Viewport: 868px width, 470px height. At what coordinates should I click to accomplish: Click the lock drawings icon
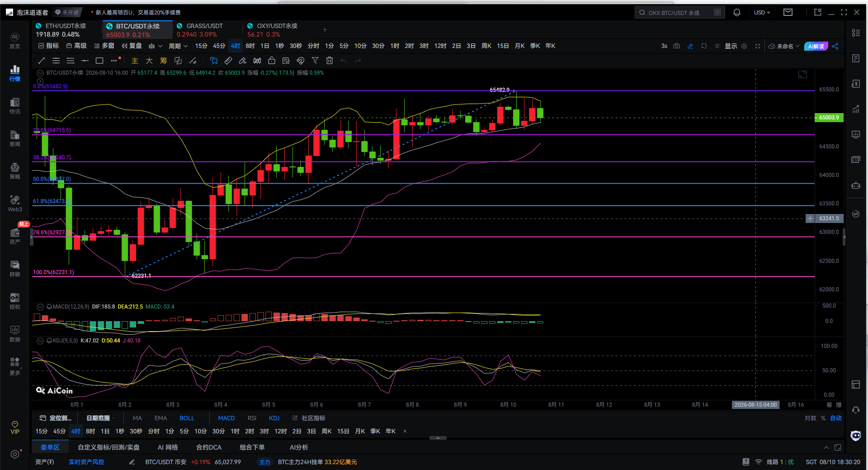[272, 61]
